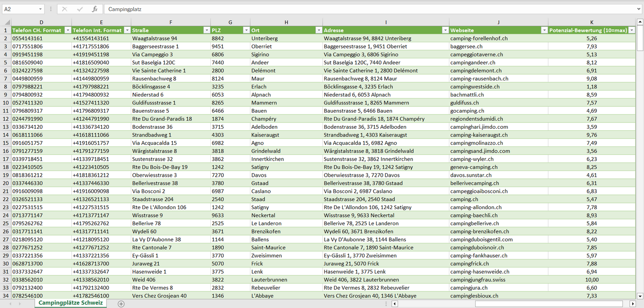The height and width of the screenshot is (308, 644).
Task: Click the horizontal scrollbar thumb
Action: (549, 304)
